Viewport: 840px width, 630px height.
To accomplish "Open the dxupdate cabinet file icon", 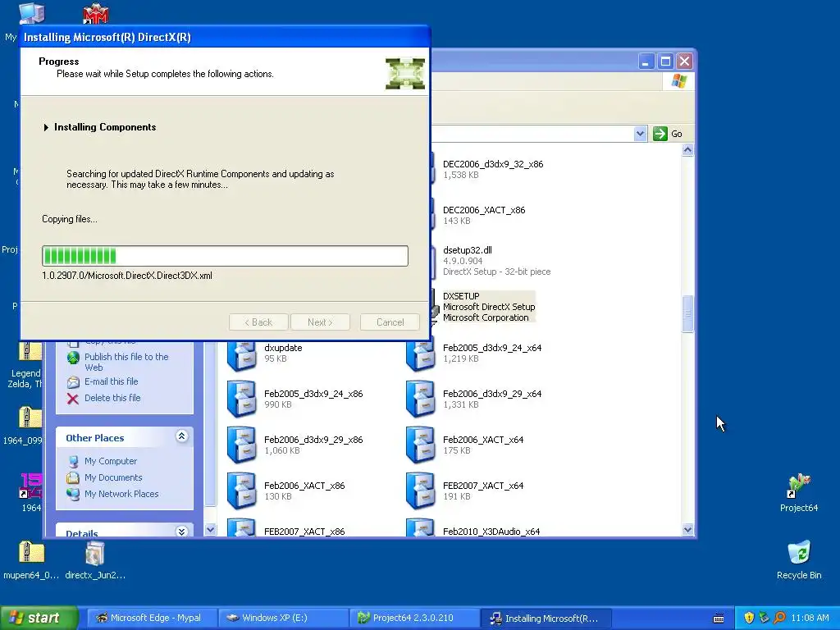I will tap(241, 354).
